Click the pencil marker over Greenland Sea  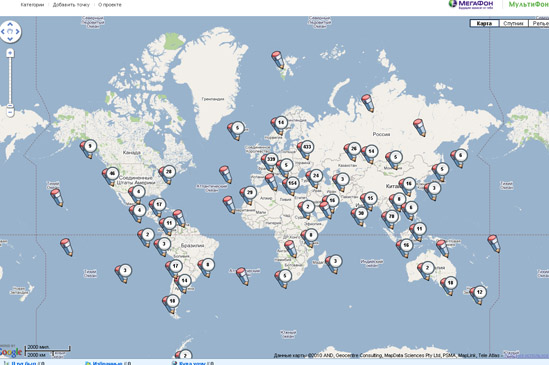(x=278, y=60)
